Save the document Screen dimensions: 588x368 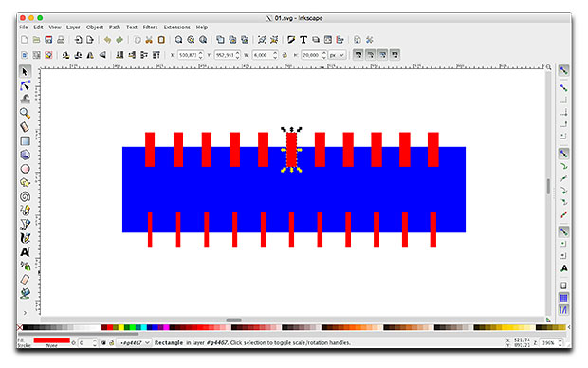(48, 40)
